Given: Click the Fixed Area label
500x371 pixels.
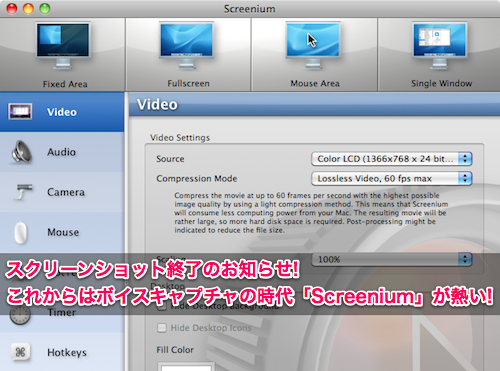Looking at the screenshot, I should [65, 84].
